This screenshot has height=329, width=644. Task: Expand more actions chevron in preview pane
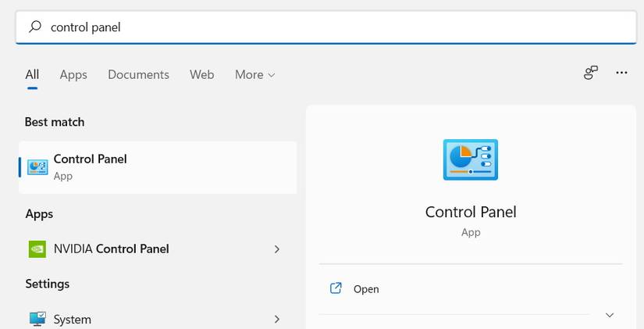click(x=610, y=315)
